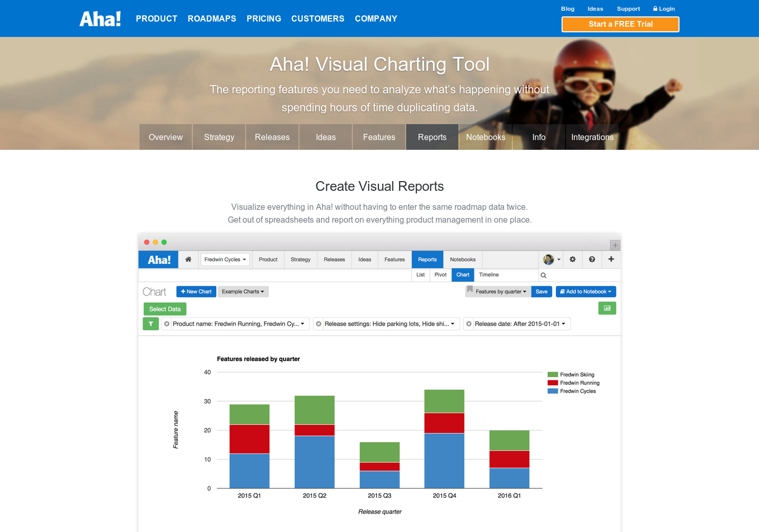Switch to the Overview tab

point(166,137)
